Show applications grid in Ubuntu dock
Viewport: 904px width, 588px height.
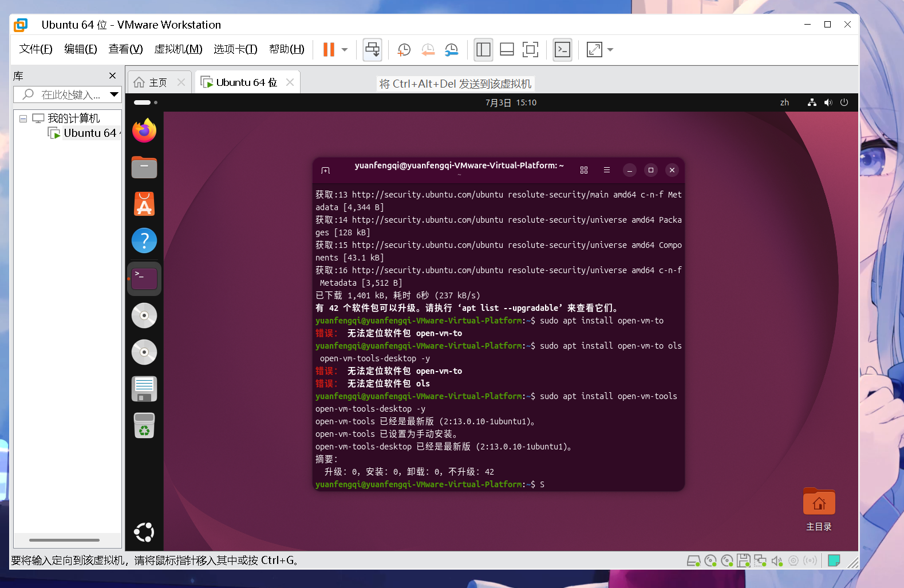click(x=144, y=532)
